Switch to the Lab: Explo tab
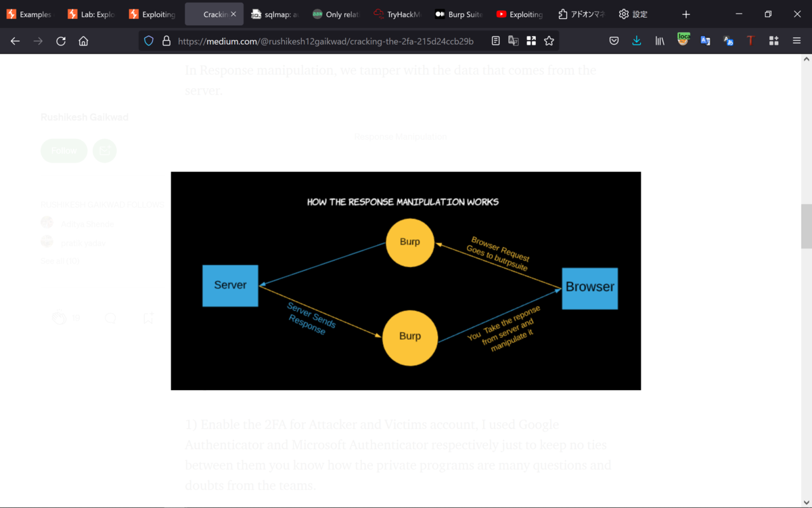 click(91, 14)
